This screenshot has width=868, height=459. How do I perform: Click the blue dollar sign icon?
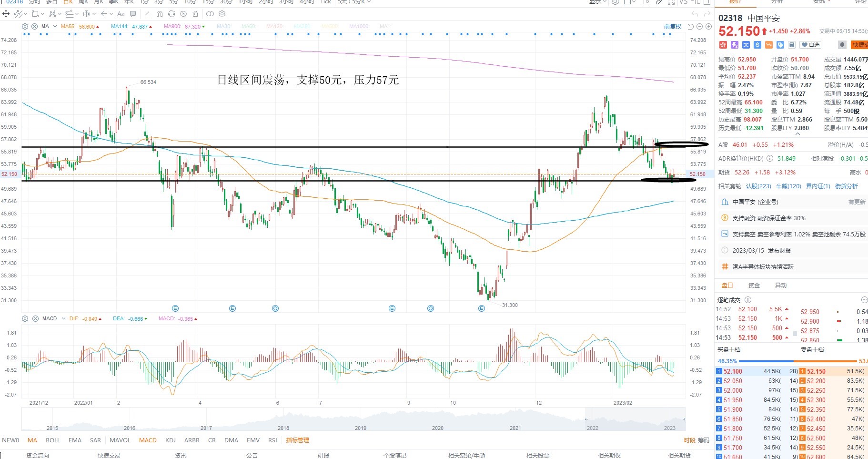757,45
